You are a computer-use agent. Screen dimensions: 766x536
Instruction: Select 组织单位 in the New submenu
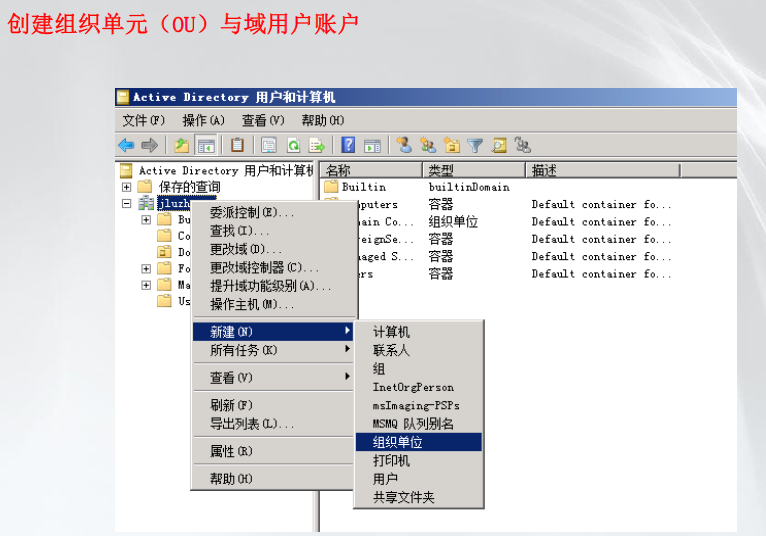419,442
